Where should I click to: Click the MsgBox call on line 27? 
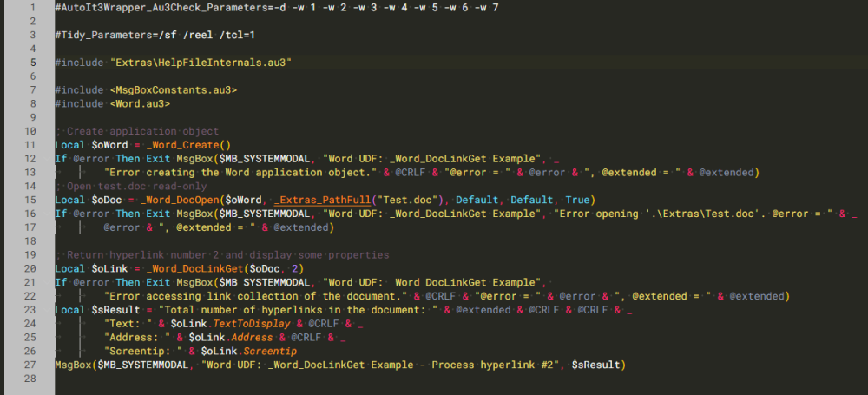(x=73, y=365)
